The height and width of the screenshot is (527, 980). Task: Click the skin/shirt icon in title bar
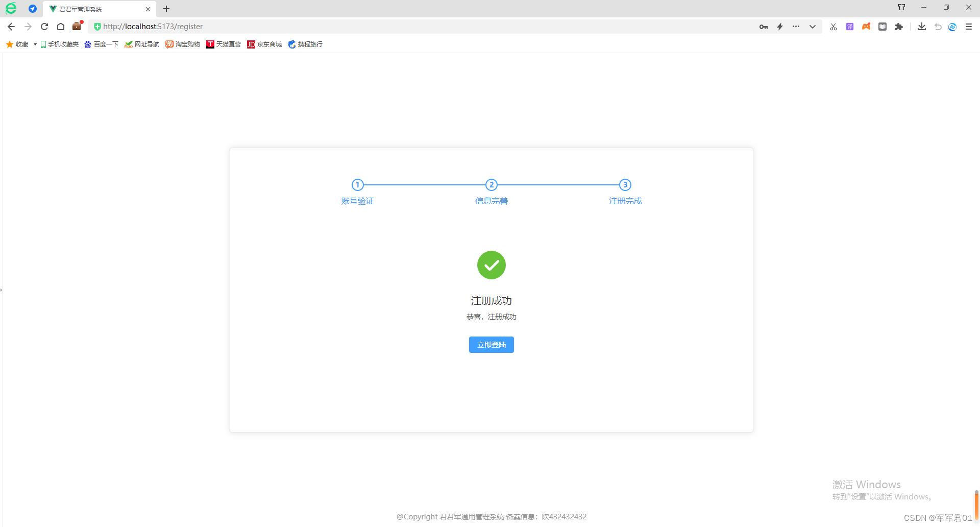click(x=901, y=7)
